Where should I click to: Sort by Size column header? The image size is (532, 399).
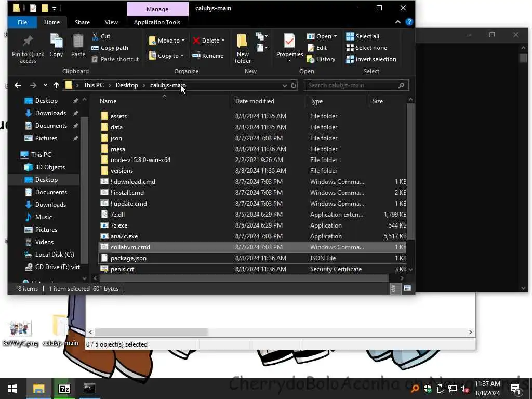click(388, 101)
